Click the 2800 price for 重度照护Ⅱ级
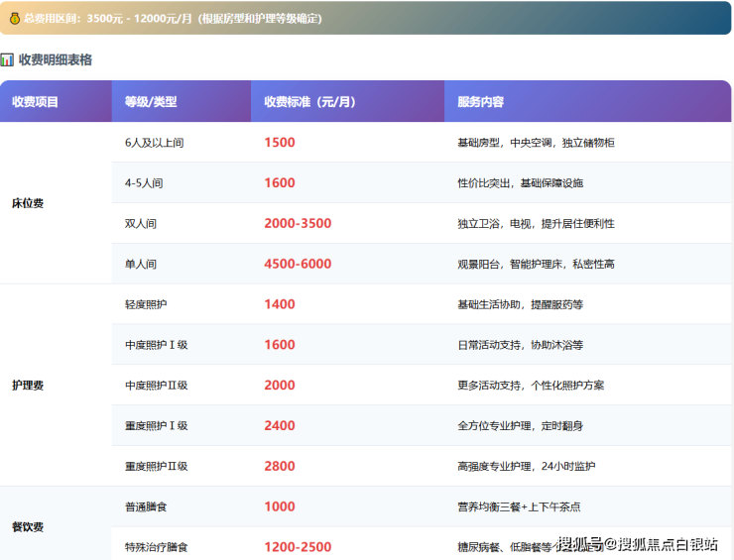 tap(280, 466)
